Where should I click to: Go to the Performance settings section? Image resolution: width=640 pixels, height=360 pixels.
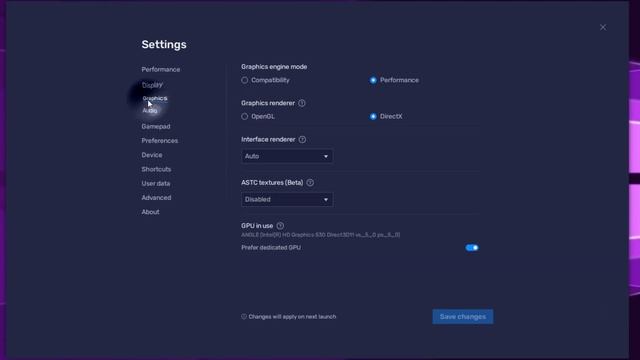161,70
